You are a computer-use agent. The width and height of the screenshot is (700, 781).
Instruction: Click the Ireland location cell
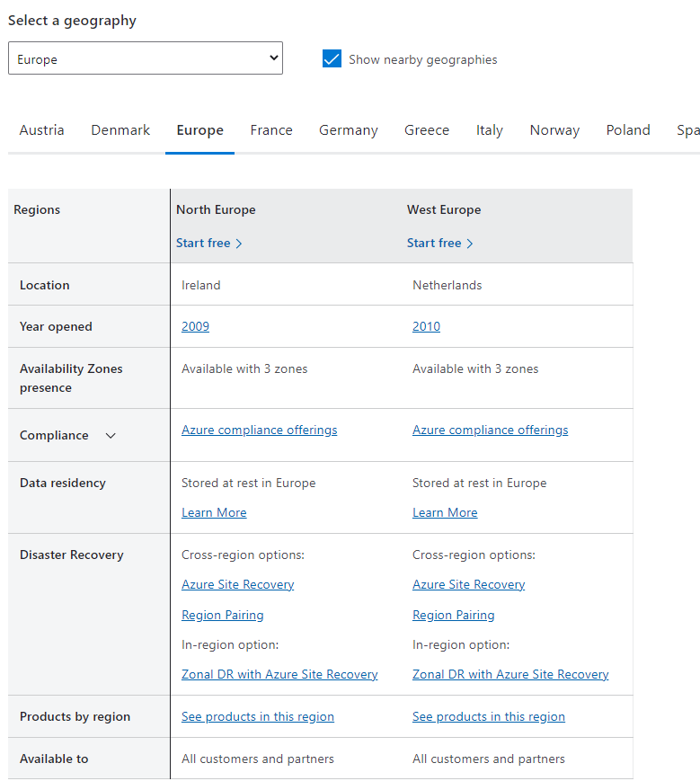[201, 285]
